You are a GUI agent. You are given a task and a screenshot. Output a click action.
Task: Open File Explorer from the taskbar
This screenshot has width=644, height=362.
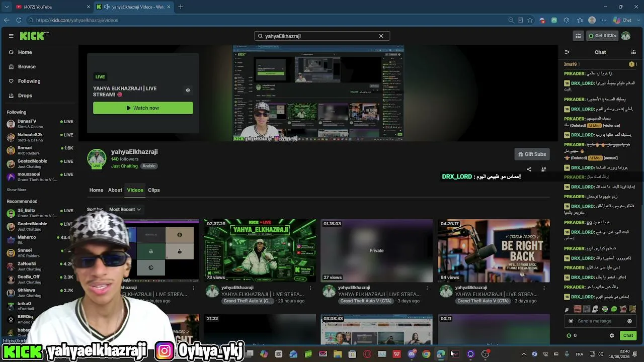[337, 354]
